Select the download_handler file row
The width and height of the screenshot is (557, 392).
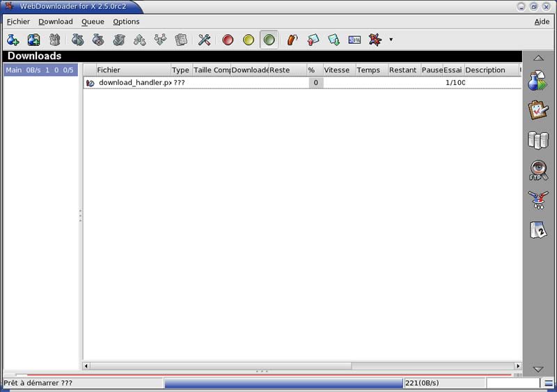303,82
